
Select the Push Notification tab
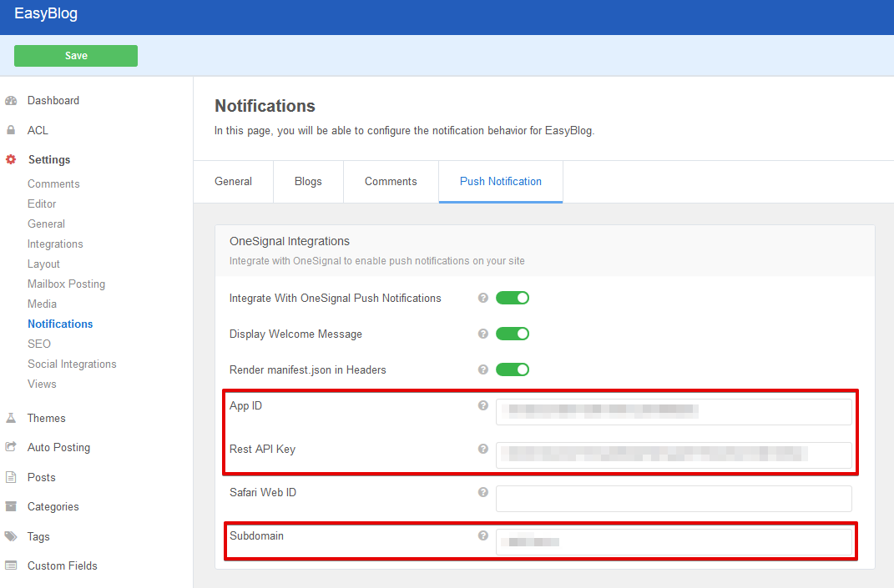pos(501,182)
